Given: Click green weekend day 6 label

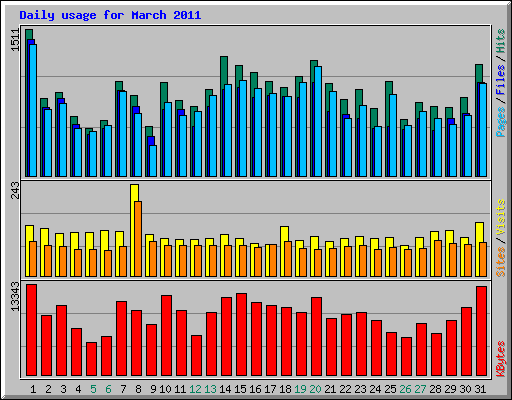Looking at the screenshot, I should pos(108,389).
